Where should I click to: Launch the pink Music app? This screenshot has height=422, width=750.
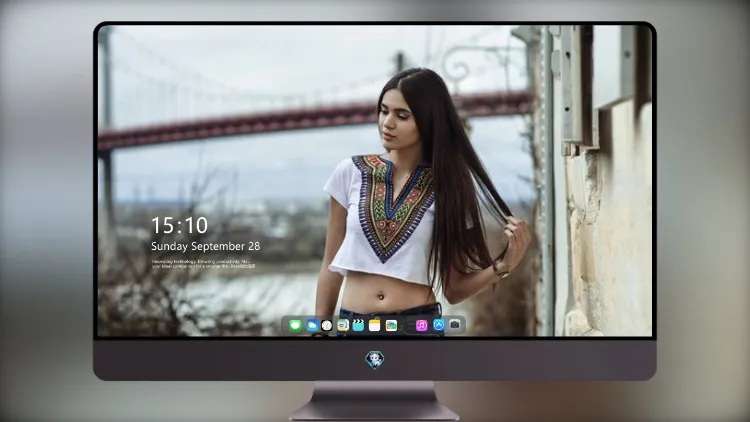click(x=421, y=326)
